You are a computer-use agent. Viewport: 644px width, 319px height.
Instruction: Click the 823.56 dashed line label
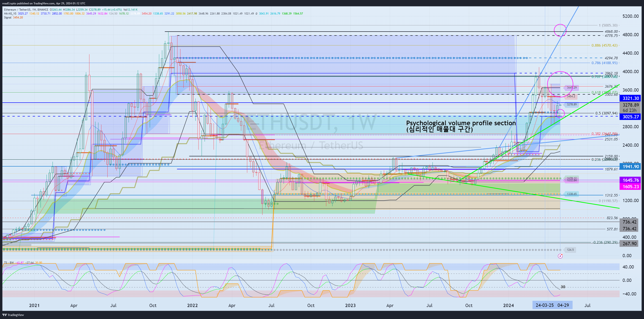tap(612, 218)
